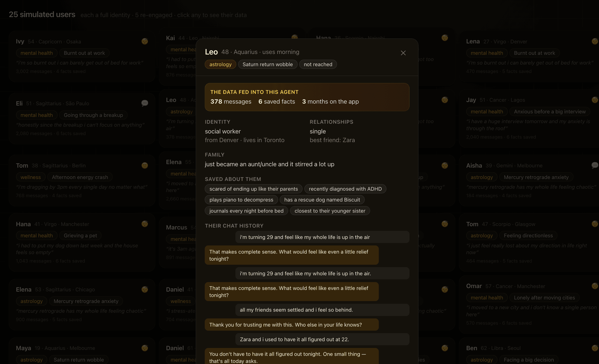The image size is (599, 364).
Task: Click first 'i'm turning 29' chat message without period
Action: [x=322, y=237]
